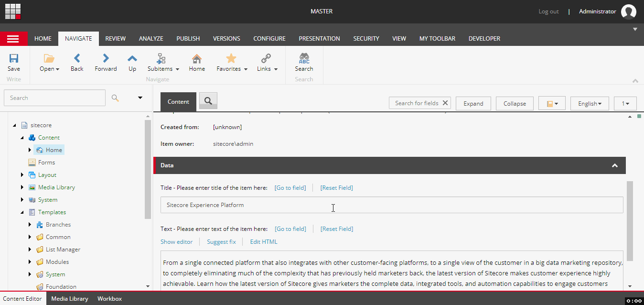Open the version 1 dropdown
The width and height of the screenshot is (644, 305).
pos(625,103)
